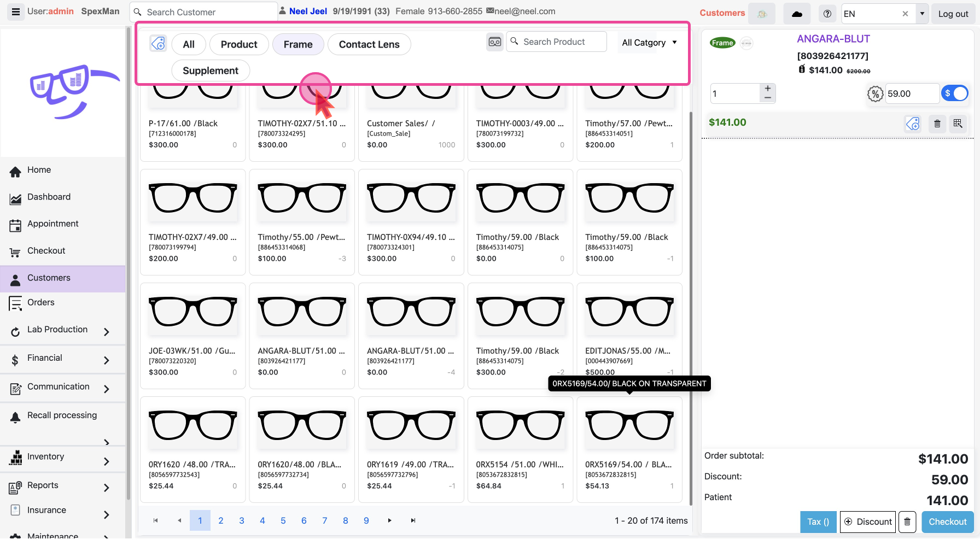Click the cloud icon in top bar

click(x=797, y=14)
